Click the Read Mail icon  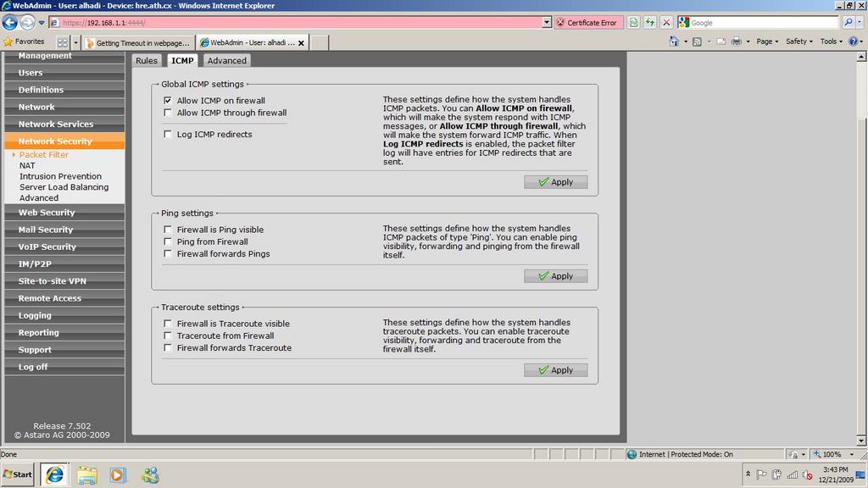[721, 42]
